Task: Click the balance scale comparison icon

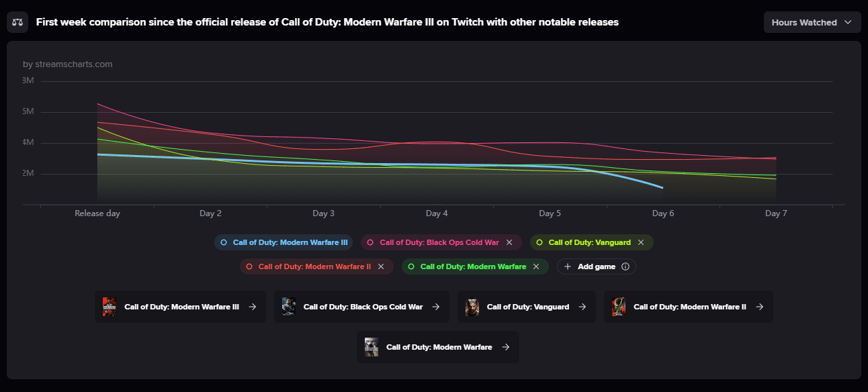Action: pos(17,22)
